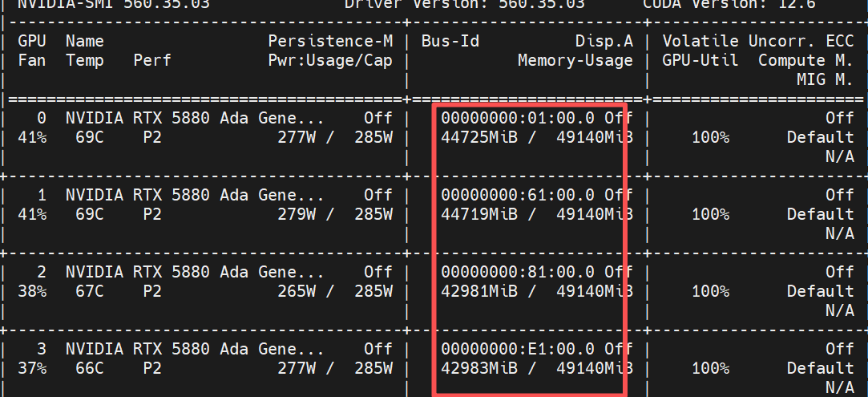Click the 100% GPU-Util value for GPU 2

(x=710, y=290)
